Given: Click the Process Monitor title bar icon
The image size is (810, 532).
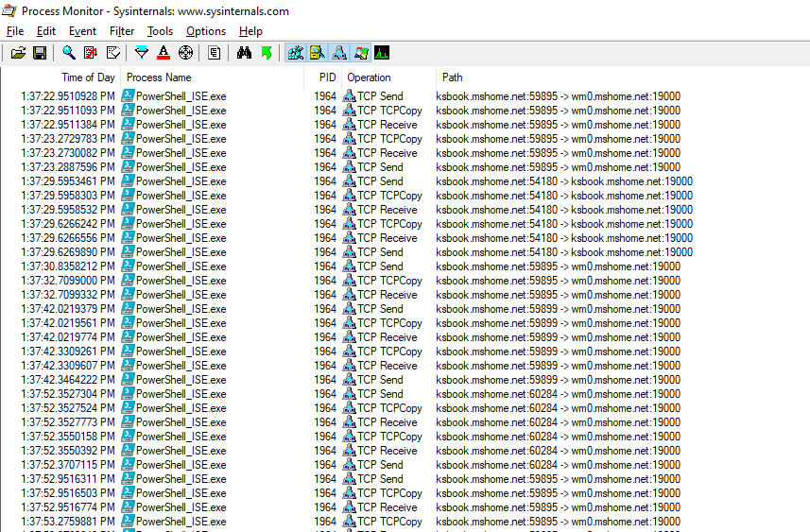Looking at the screenshot, I should tap(9, 10).
